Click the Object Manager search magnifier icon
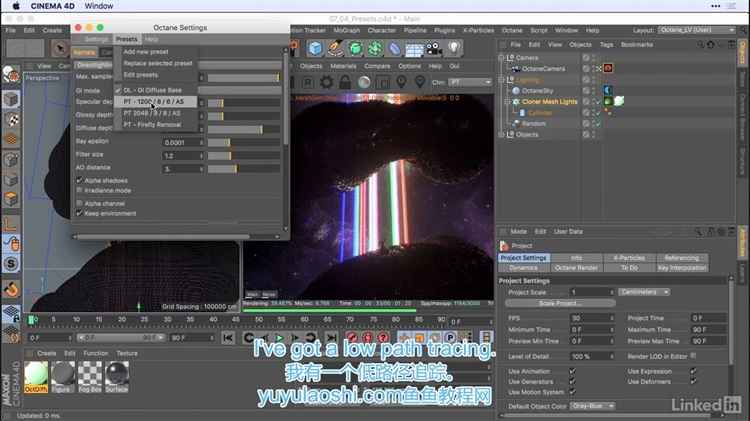750x421 pixels. point(700,44)
